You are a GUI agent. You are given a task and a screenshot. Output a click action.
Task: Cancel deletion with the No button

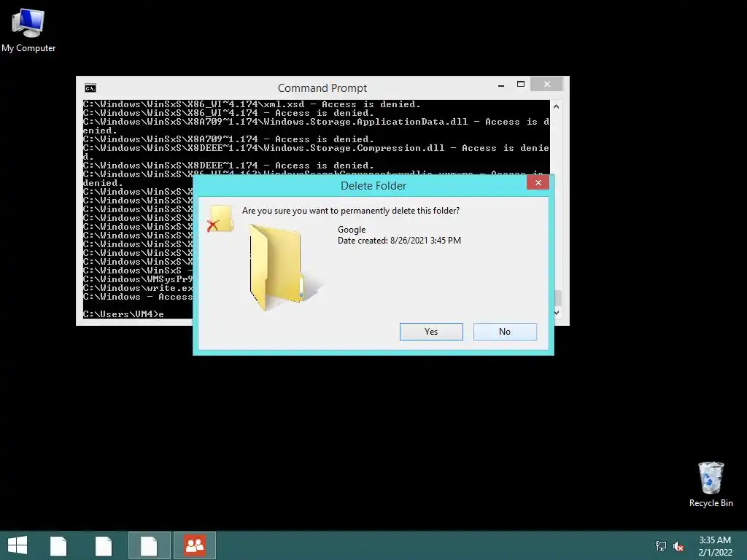pos(505,332)
